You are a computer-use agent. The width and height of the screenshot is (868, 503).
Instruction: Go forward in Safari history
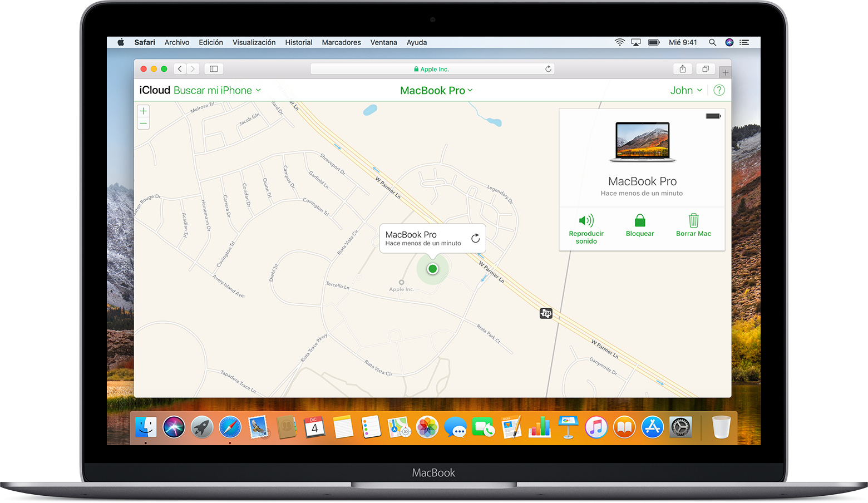[193, 69]
